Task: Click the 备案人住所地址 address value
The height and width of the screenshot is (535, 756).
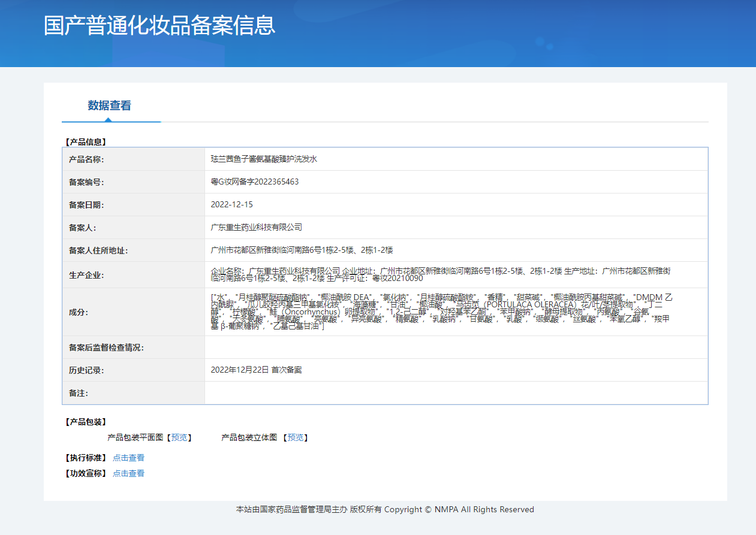Action: click(302, 250)
